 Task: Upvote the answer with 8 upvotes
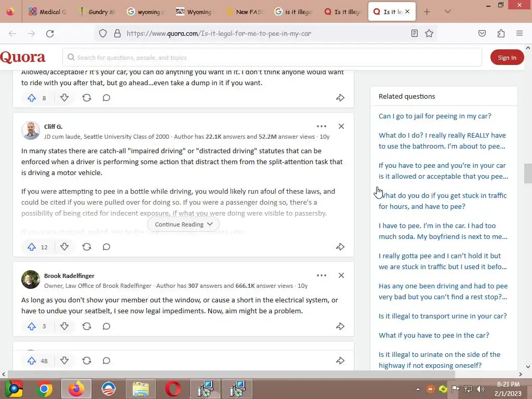pyautogui.click(x=32, y=98)
